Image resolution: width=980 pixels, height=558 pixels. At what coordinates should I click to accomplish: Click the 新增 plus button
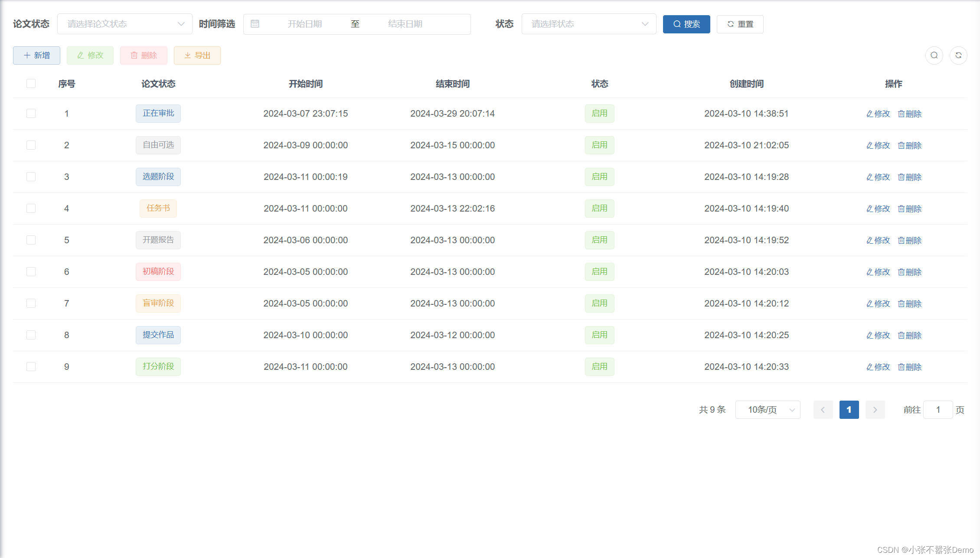point(36,55)
